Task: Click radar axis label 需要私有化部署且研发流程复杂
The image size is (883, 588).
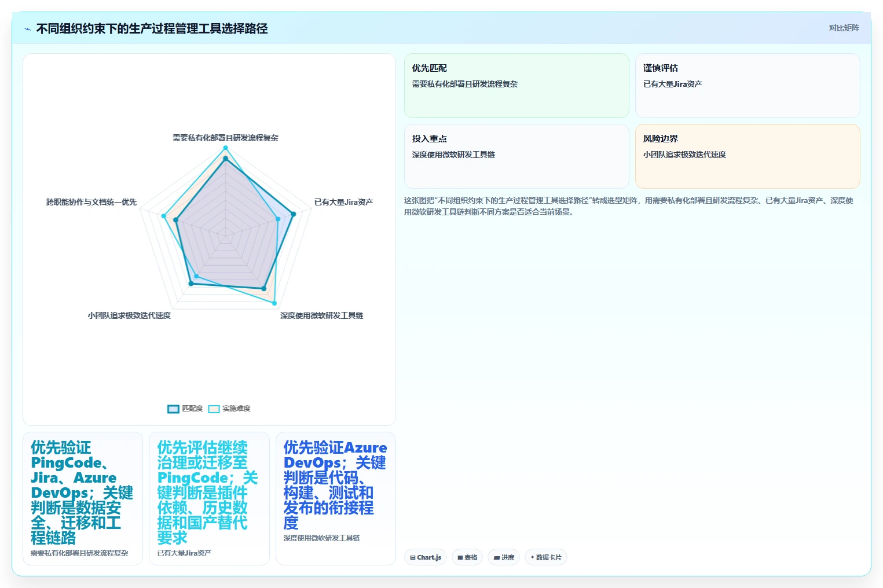Action: pos(225,138)
